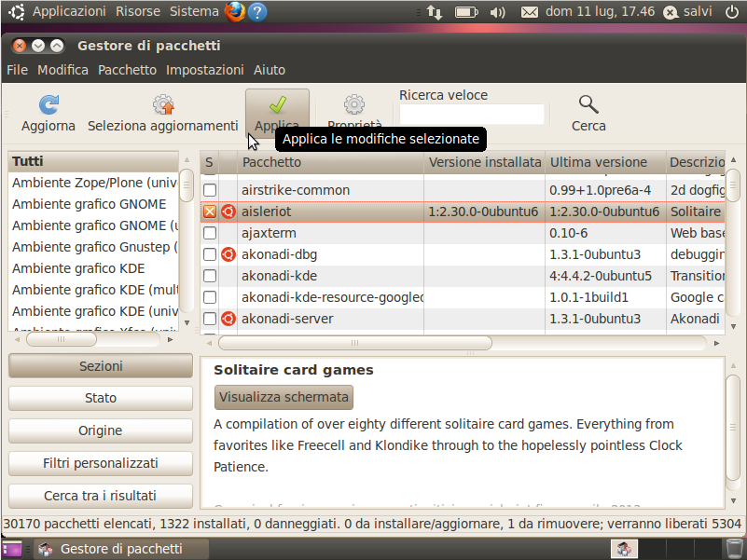Open the Applicazioni menu in top panel
747x560 pixels.
[69, 11]
